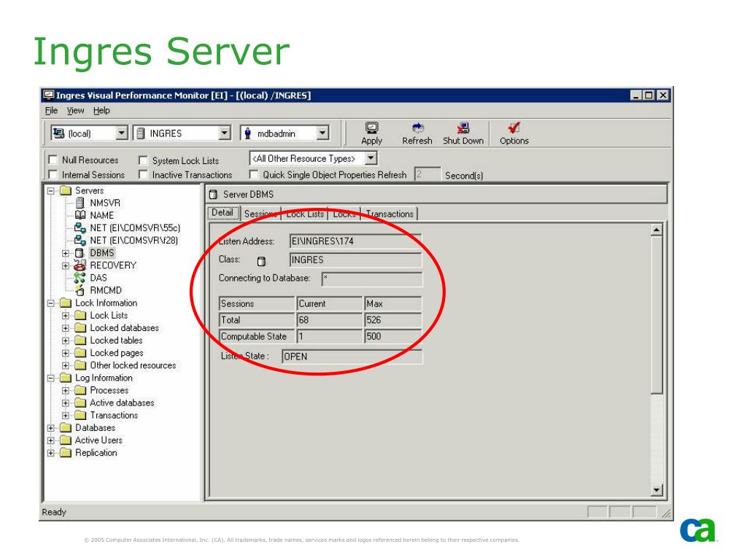Screen dimensions: 747x560
Task: Expand the Transactions node under Log Information
Action: tap(66, 416)
